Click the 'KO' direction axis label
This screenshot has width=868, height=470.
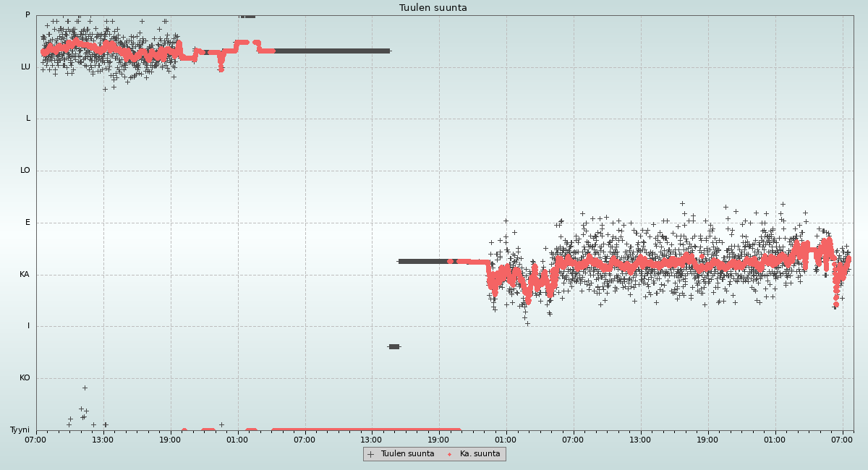(x=25, y=377)
